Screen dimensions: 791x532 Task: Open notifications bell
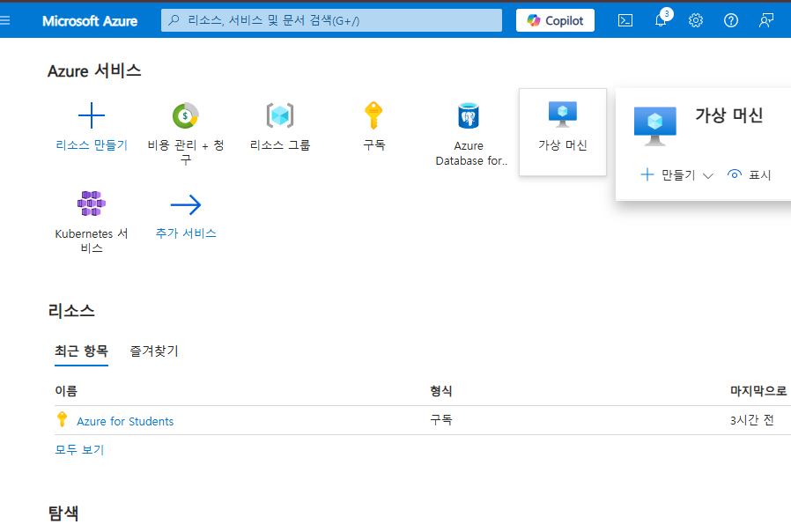coord(661,20)
